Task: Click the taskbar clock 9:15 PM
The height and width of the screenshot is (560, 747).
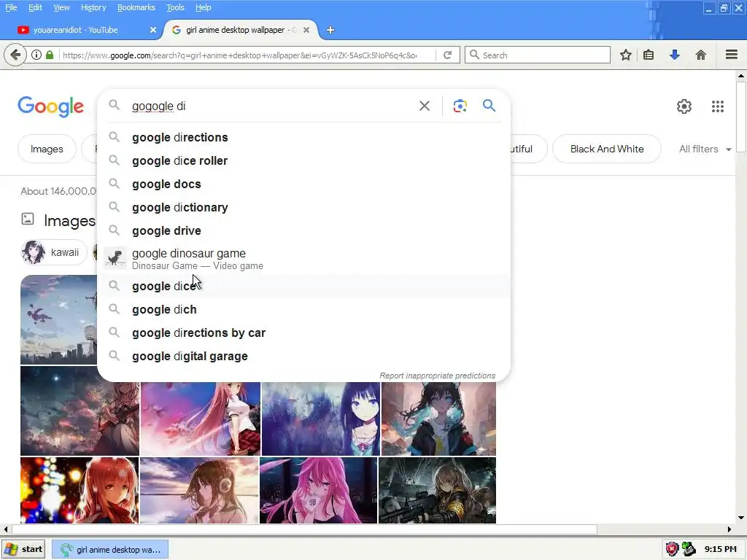Action: [x=720, y=549]
